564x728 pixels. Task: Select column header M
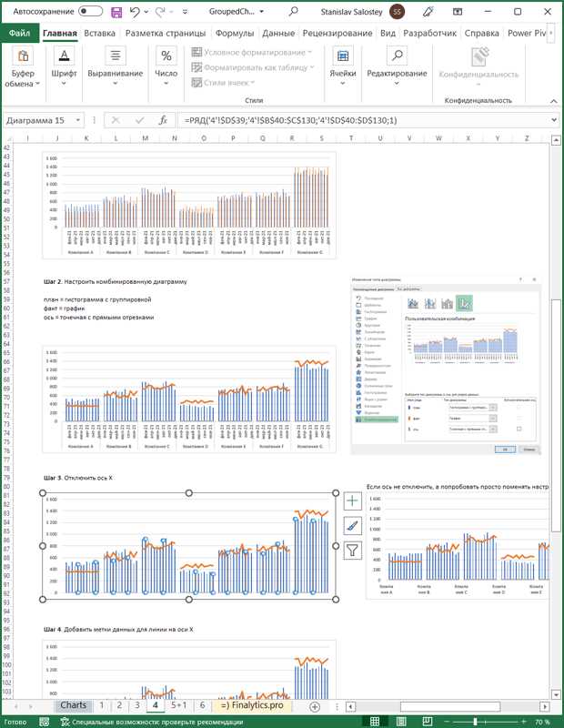click(145, 138)
